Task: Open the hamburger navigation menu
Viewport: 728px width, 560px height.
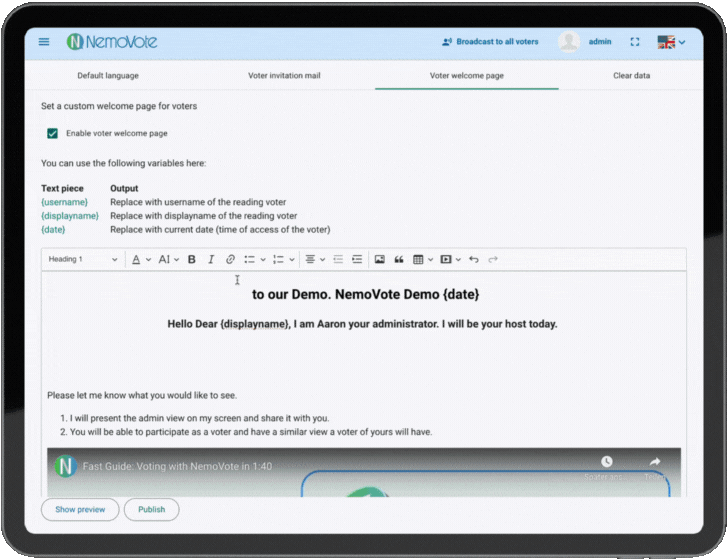Action: coord(44,42)
